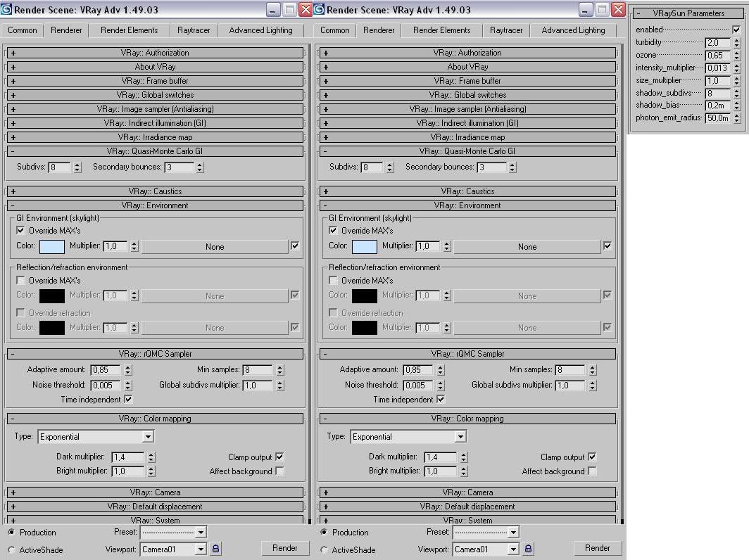This screenshot has width=749, height=560.
Task: Expand VRay:: Default displacement in left window
Action: [156, 507]
